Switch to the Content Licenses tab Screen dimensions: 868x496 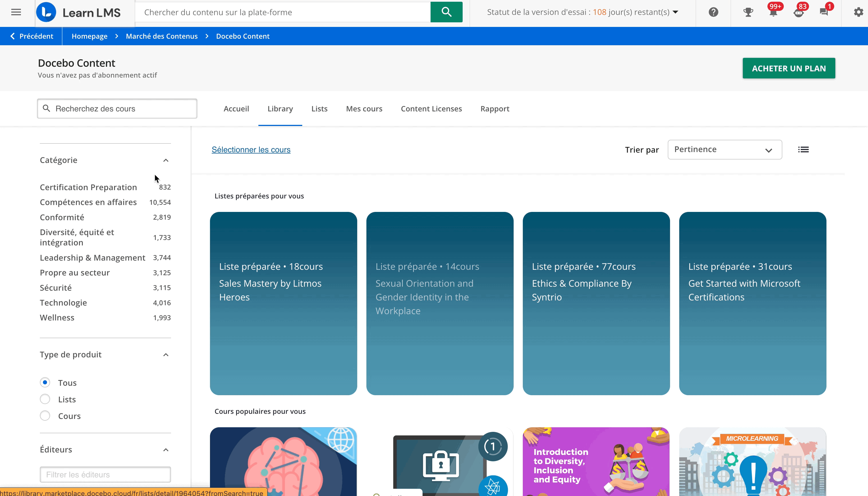[x=431, y=109]
